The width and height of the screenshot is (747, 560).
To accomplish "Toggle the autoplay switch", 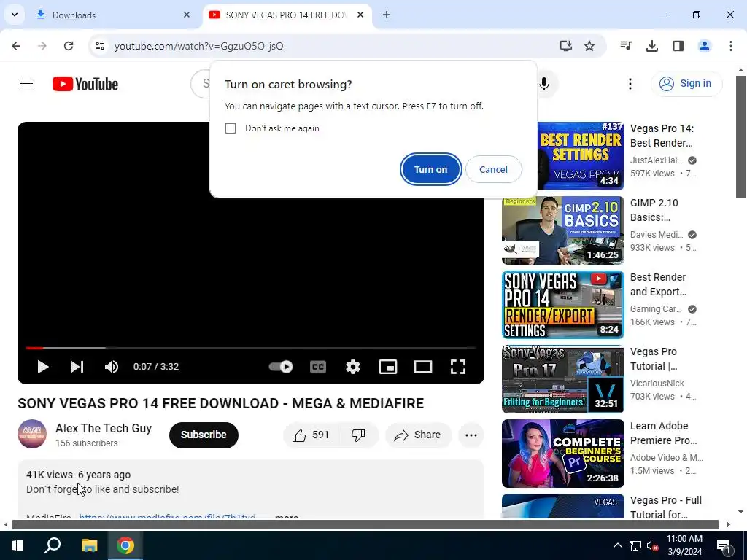I will click(281, 367).
